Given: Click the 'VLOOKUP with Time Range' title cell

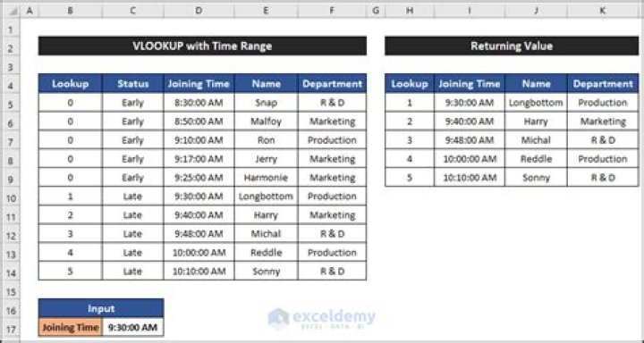Looking at the screenshot, I should click(x=202, y=46).
